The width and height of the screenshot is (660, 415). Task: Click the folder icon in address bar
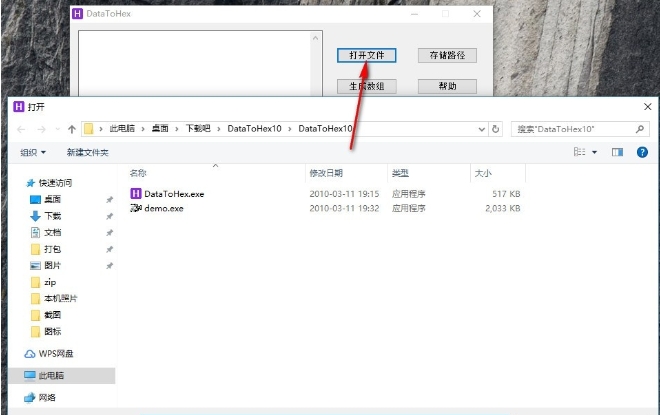88,129
